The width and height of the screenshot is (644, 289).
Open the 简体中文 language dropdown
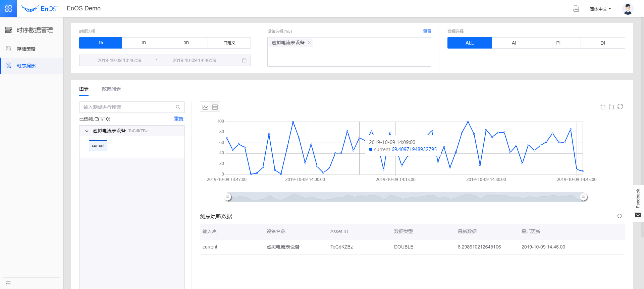(600, 9)
